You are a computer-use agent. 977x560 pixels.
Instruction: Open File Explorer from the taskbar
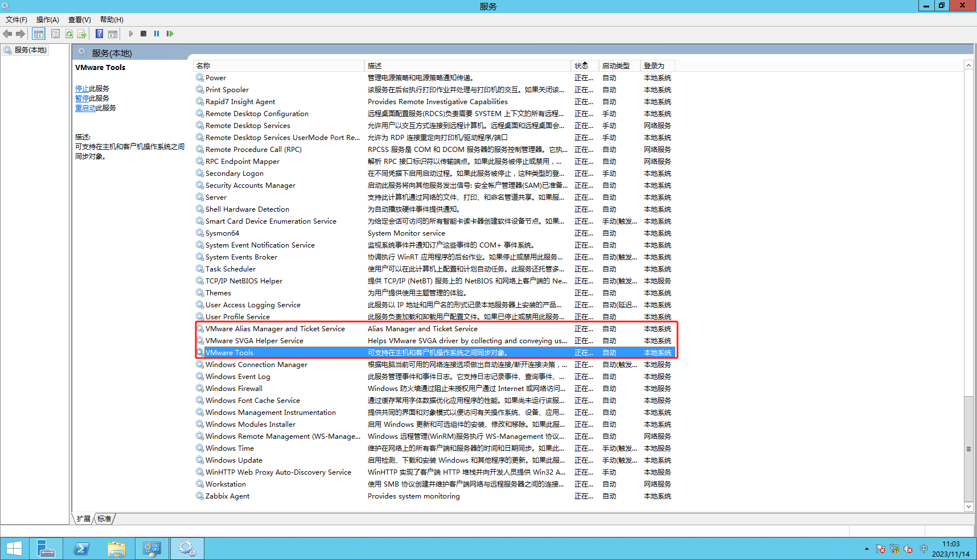coord(117,549)
